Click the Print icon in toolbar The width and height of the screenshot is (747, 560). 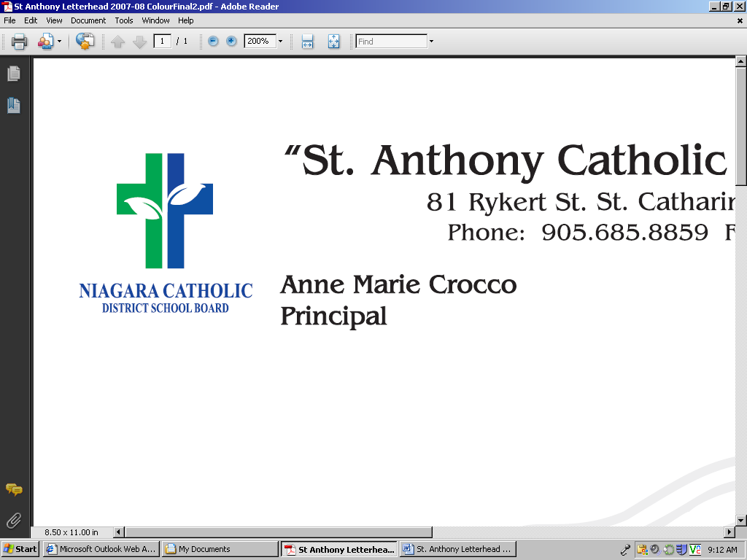(19, 42)
